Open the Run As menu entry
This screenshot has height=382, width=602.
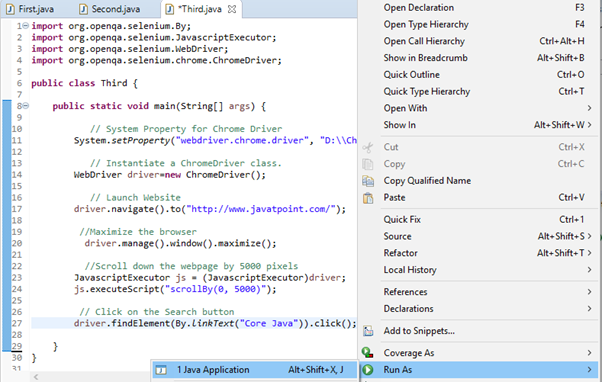click(479, 370)
